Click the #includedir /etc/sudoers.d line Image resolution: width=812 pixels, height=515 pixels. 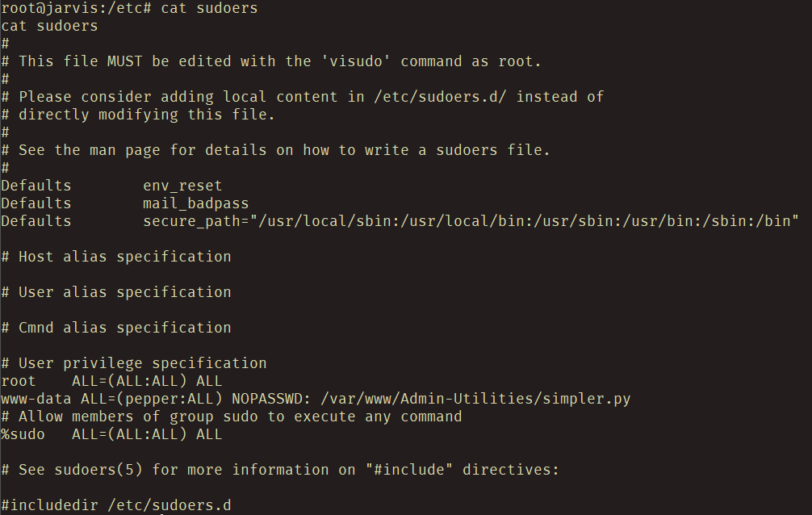point(116,505)
